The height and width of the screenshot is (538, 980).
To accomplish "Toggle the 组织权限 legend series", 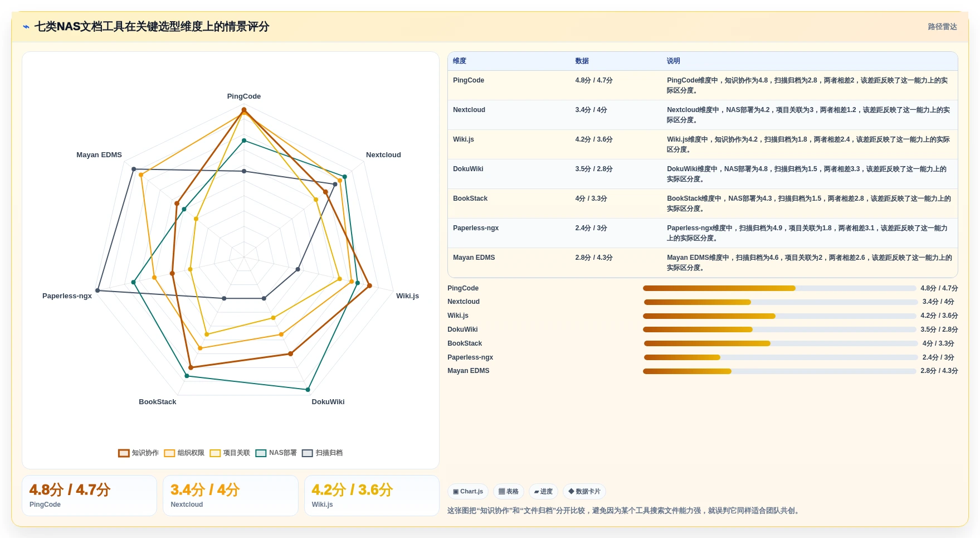I will (184, 453).
